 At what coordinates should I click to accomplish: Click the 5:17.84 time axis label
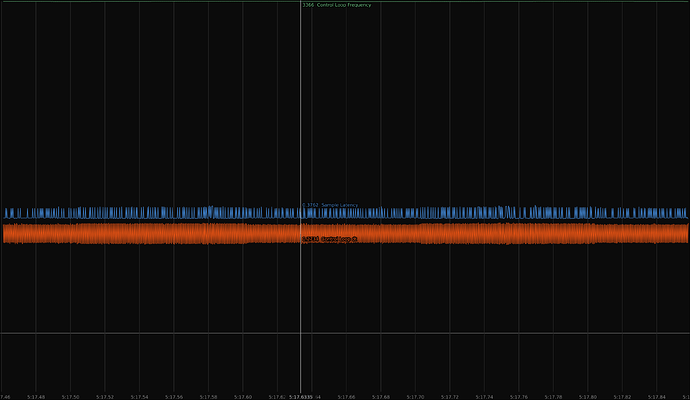(657, 397)
